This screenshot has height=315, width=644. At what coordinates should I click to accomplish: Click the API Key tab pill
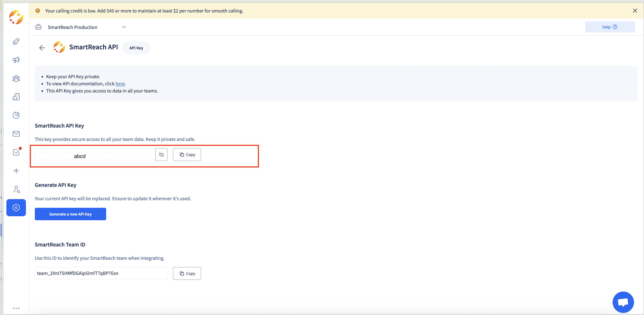pyautogui.click(x=136, y=48)
